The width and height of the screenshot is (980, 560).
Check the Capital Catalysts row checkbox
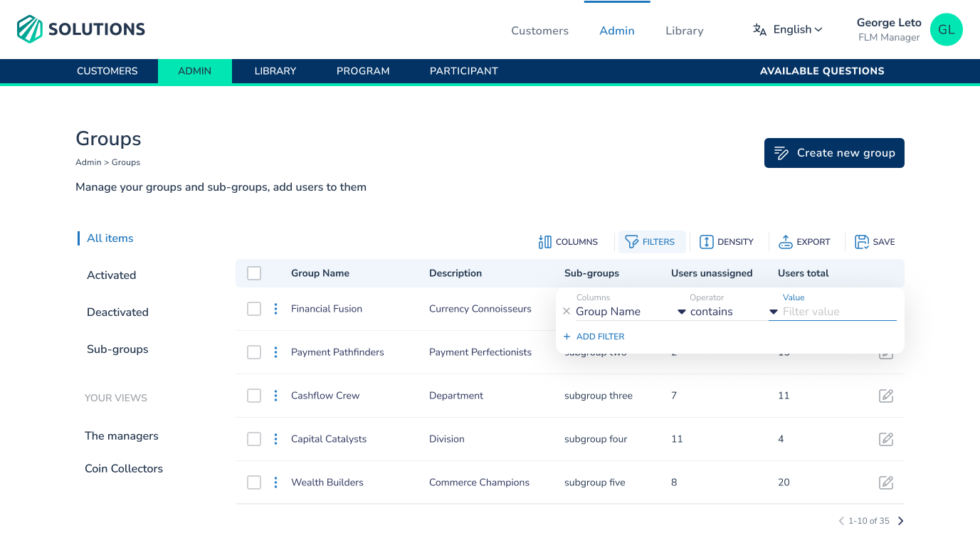coord(254,439)
